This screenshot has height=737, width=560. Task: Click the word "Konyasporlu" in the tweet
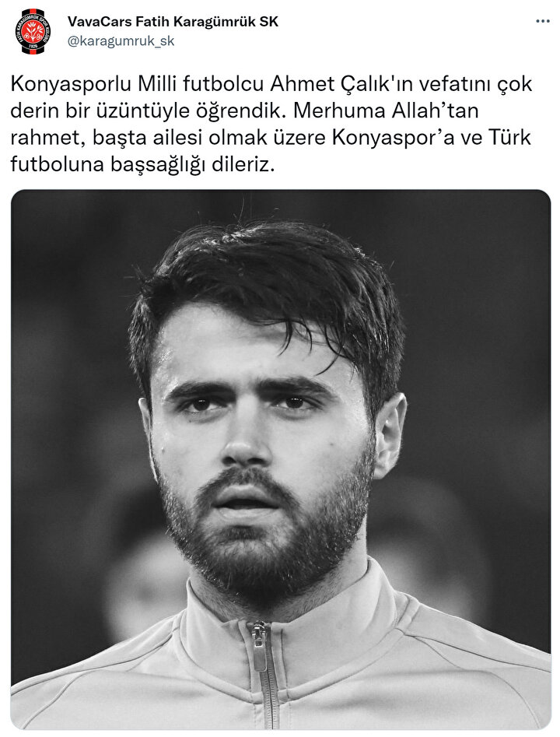(x=71, y=85)
